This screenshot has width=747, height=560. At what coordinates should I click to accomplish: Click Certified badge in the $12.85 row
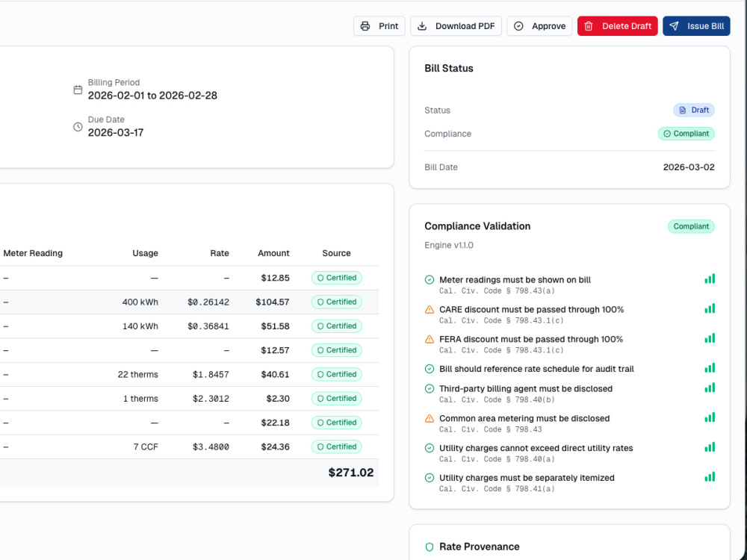[x=336, y=278]
